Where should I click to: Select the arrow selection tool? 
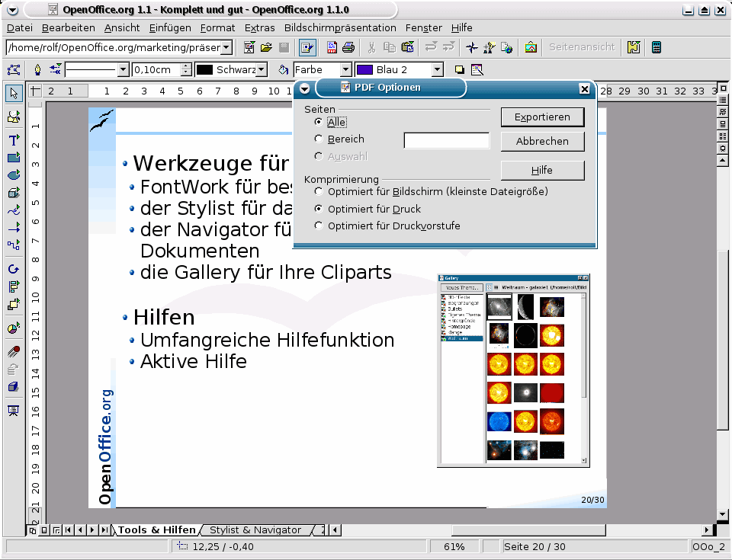point(14,93)
